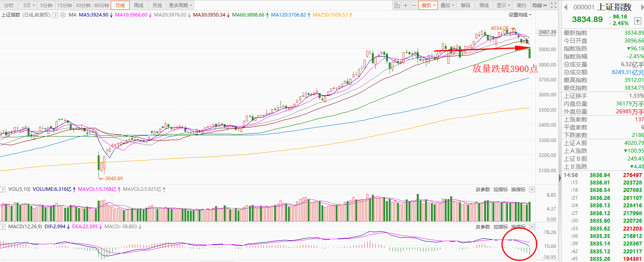Toggle the 画线 drawing tools
644x262 pixels.
484,5
